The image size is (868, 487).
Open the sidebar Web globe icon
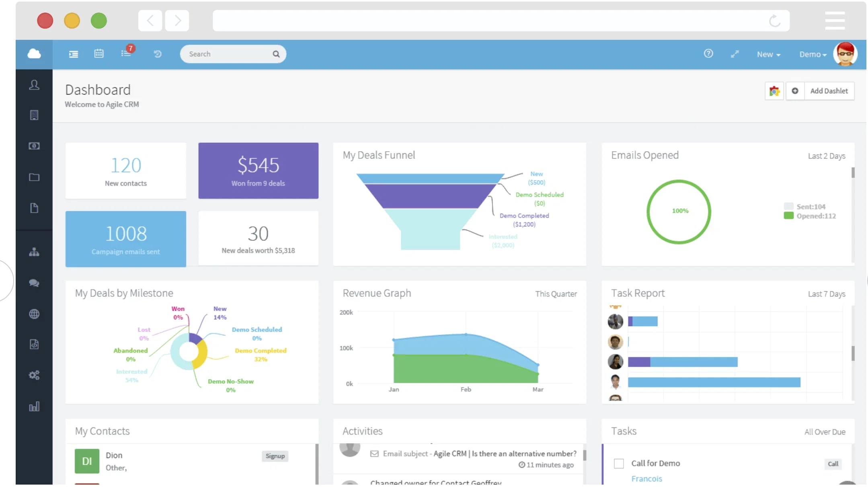(x=34, y=314)
